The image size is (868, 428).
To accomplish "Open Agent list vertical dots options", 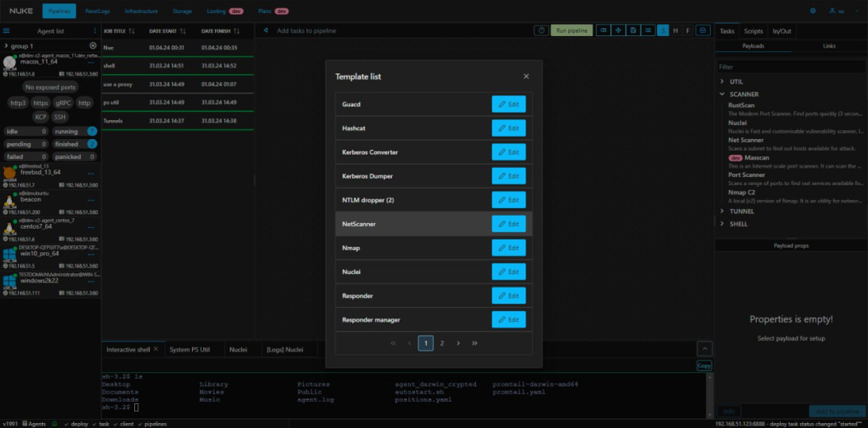I will click(x=94, y=31).
